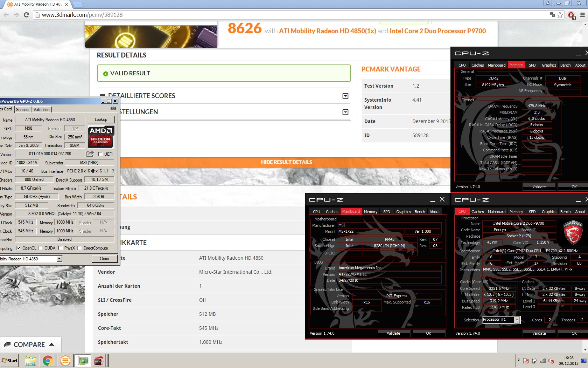Click ATI Mobility Radeon HD 4850(1x) link
The width and height of the screenshot is (588, 368).
point(327,31)
